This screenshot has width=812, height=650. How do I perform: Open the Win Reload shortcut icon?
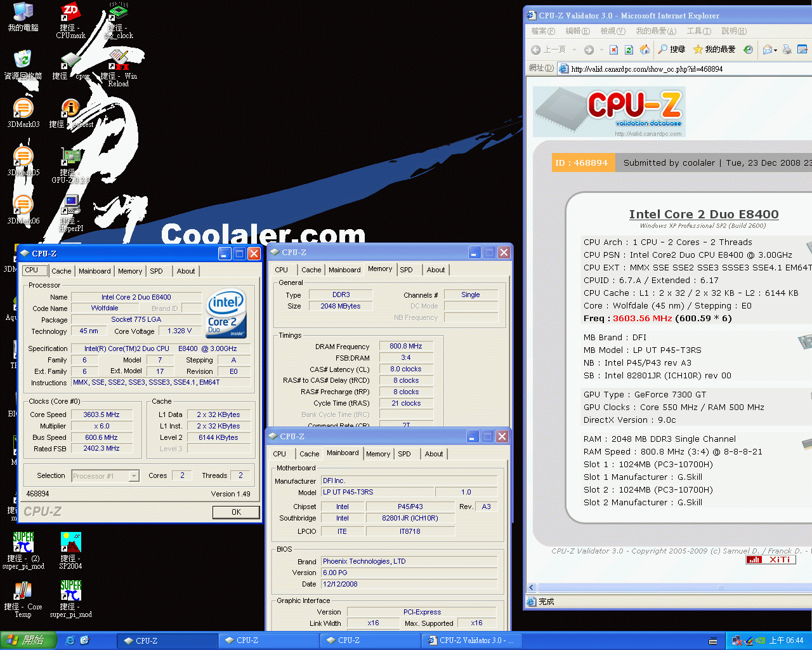tap(119, 69)
